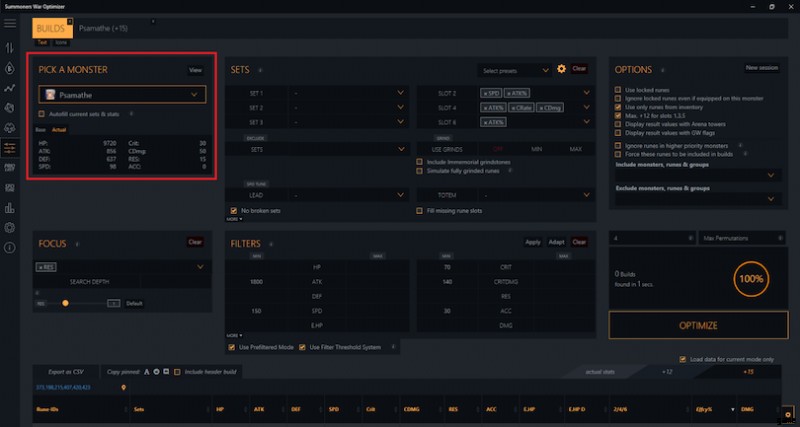Open the statistics bar chart sidebar icon
The image size is (800, 427).
click(10, 208)
